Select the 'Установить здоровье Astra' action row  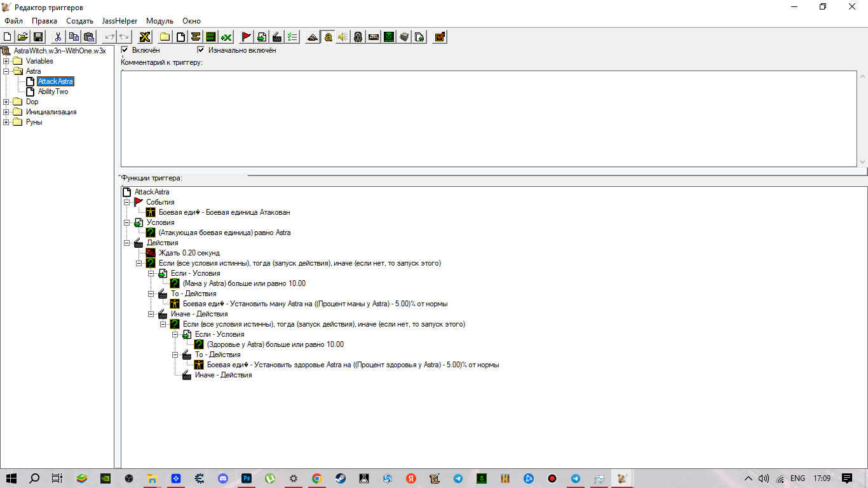point(353,365)
